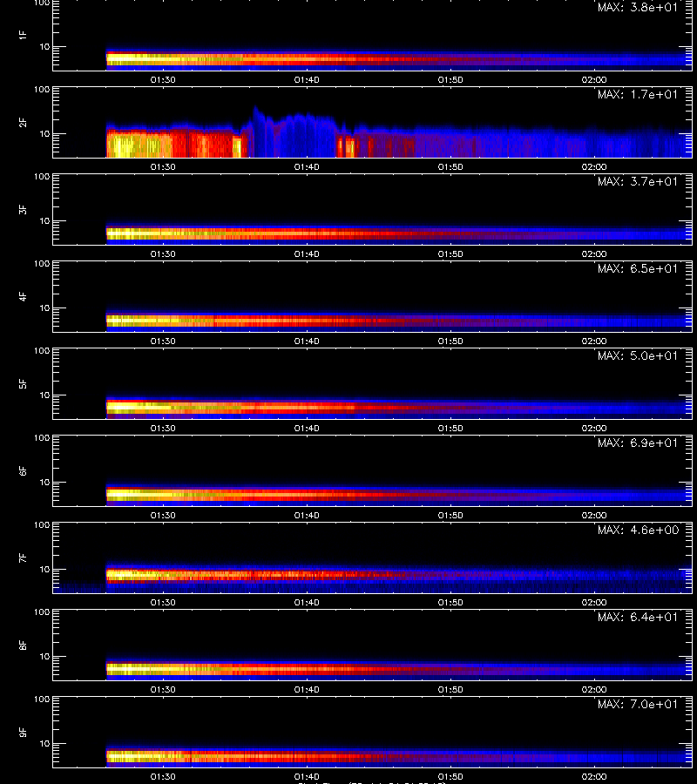
Task: Select the MAX: 5.0e+01 annotation
Action: coord(638,355)
